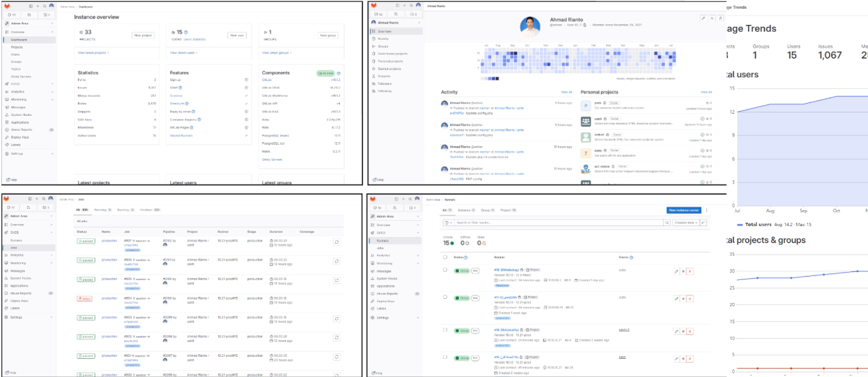Image resolution: width=868 pixels, height=377 pixels.
Task: Click View all link beside Activity
Action: (567, 92)
